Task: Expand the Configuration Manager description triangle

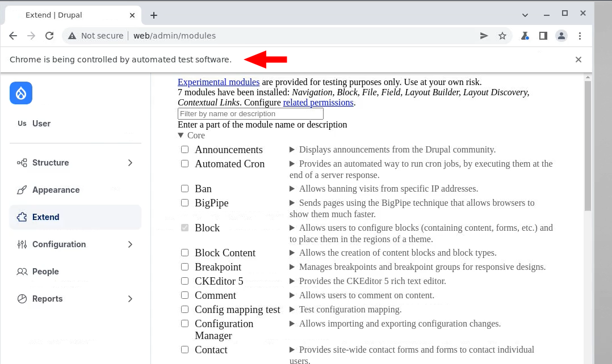Action: pyautogui.click(x=292, y=324)
